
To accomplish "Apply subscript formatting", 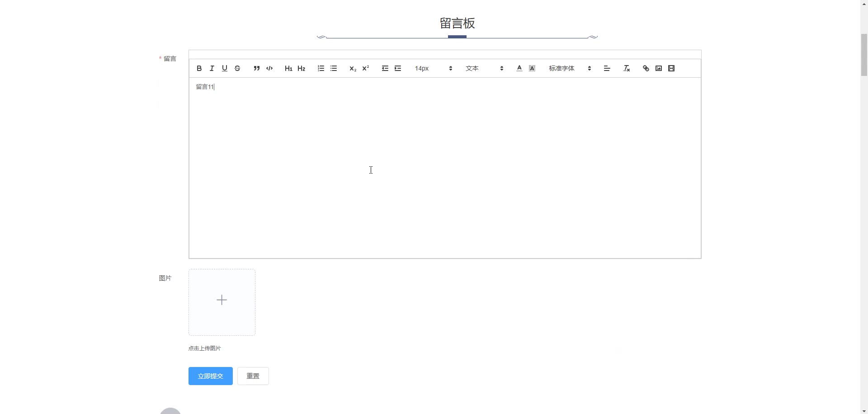I will pyautogui.click(x=353, y=68).
